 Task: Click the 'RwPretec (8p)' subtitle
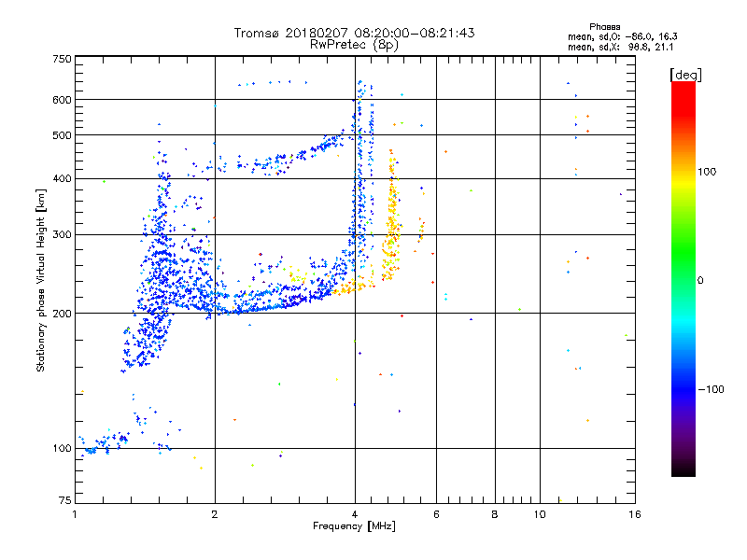(354, 45)
